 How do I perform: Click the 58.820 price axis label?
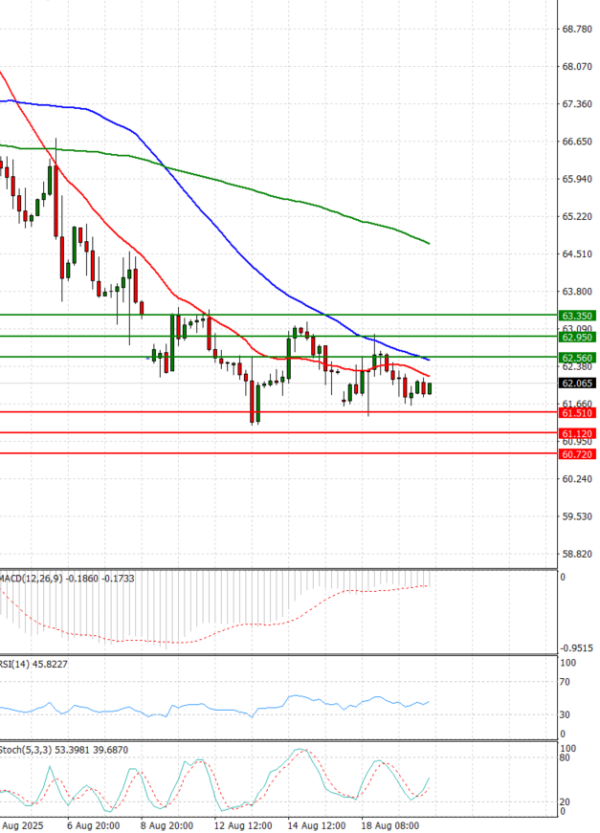(577, 554)
